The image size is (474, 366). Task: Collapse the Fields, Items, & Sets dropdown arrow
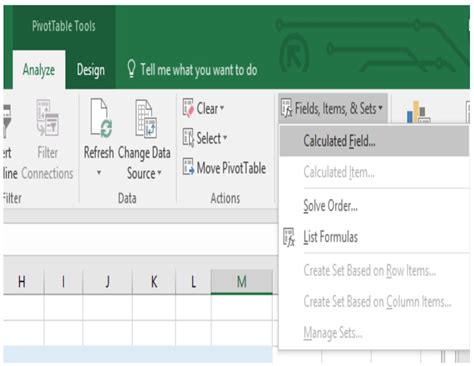380,107
